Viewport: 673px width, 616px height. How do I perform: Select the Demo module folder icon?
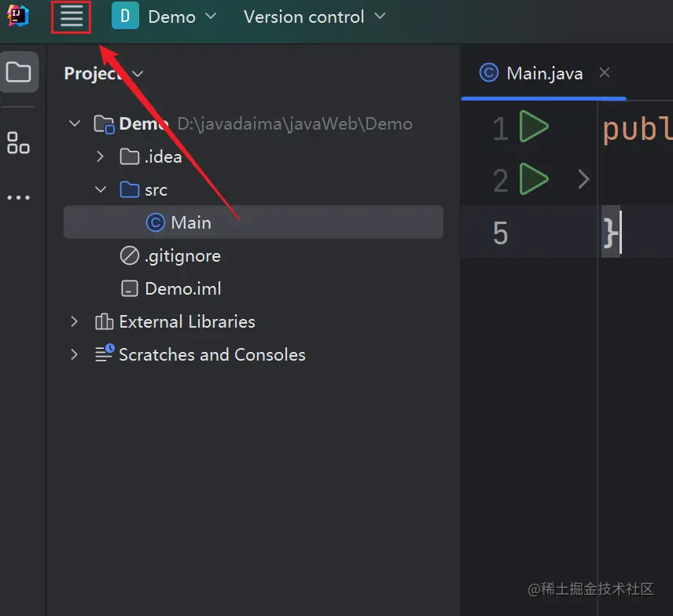(x=104, y=124)
